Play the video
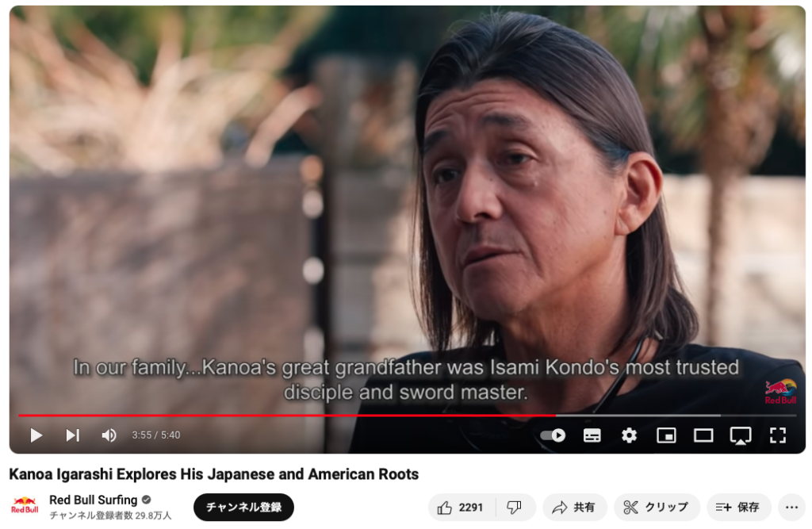The image size is (812, 529). click(x=36, y=435)
